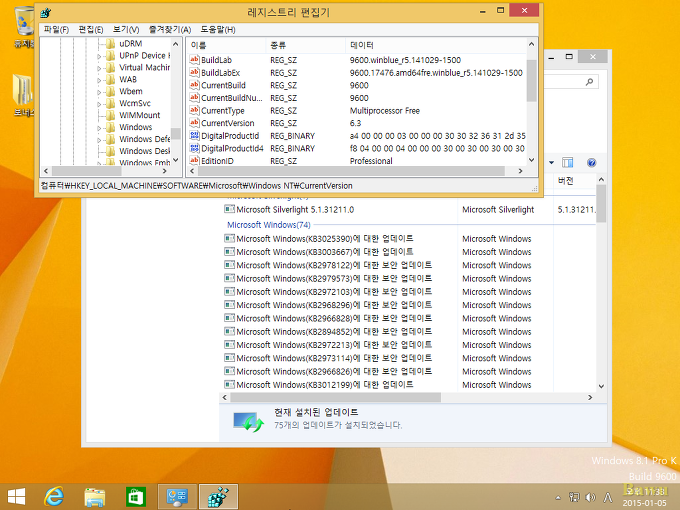Select the EditionID value icon
Screen dimensions: 680x510
click(194, 160)
